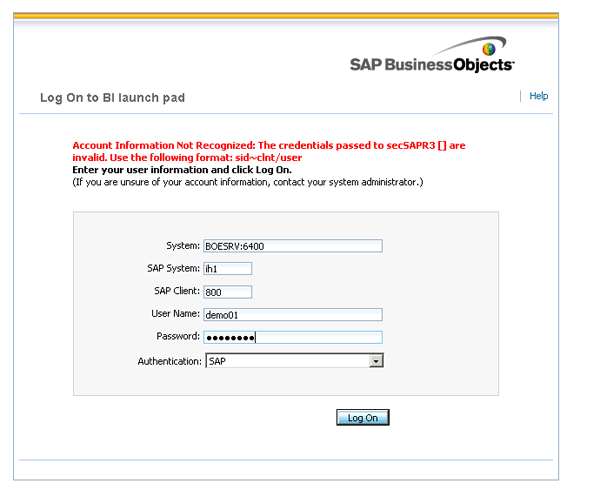Image resolution: width=600 pixels, height=490 pixels.
Task: Expand the Authentication dropdown arrow
Action: [x=376, y=361]
